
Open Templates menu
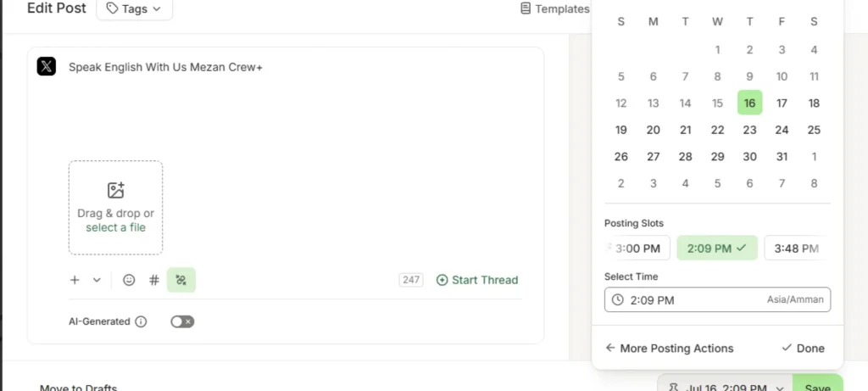[555, 8]
